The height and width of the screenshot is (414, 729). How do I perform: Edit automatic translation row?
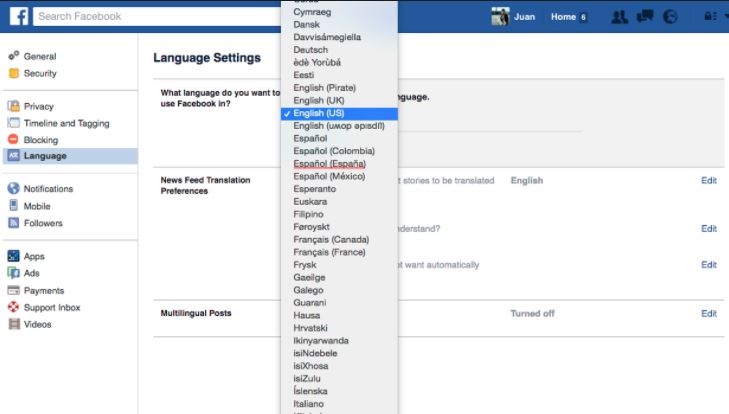(x=709, y=265)
